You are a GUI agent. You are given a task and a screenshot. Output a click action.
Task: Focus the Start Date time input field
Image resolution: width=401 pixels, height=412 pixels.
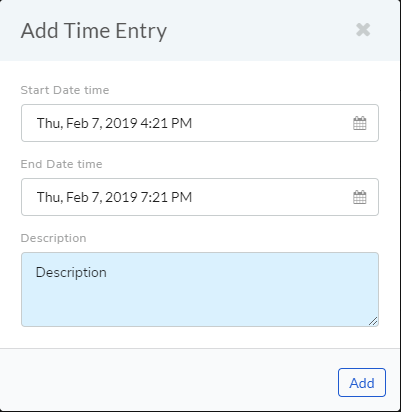(x=200, y=123)
